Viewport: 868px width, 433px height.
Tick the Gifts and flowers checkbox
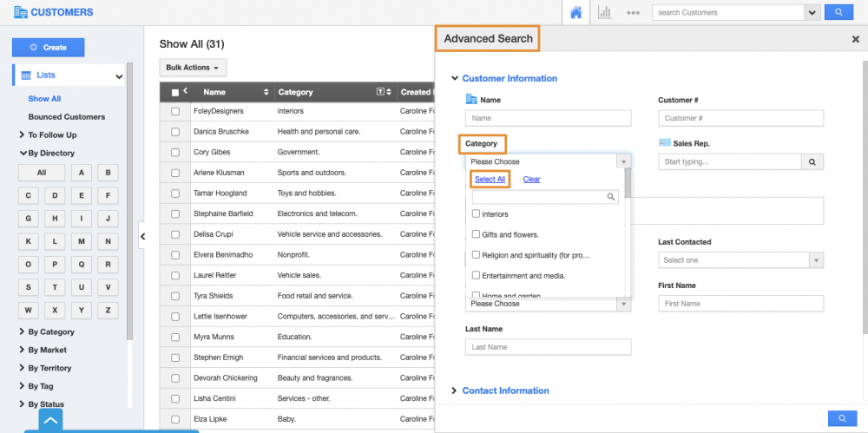[476, 234]
